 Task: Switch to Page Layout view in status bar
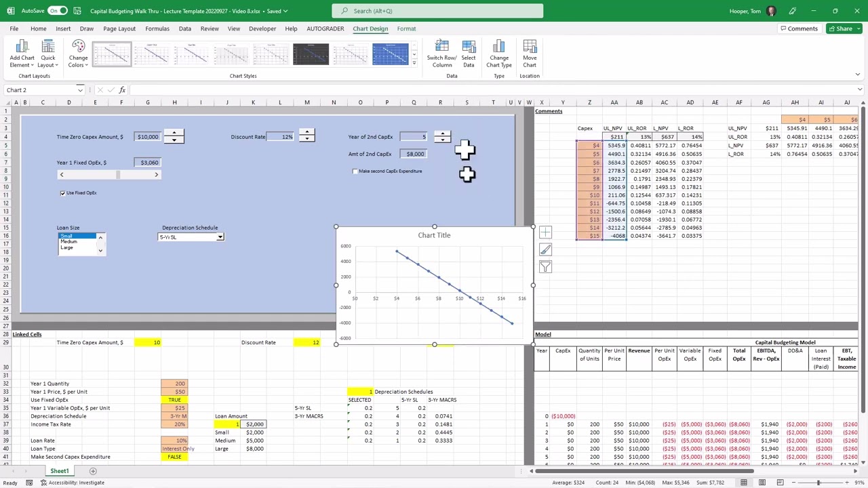(762, 483)
